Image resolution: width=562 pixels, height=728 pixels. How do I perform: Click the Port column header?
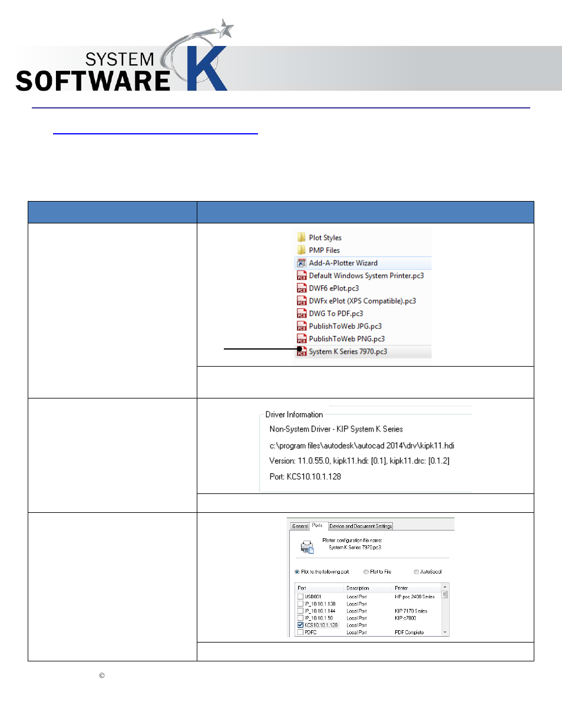click(319, 588)
